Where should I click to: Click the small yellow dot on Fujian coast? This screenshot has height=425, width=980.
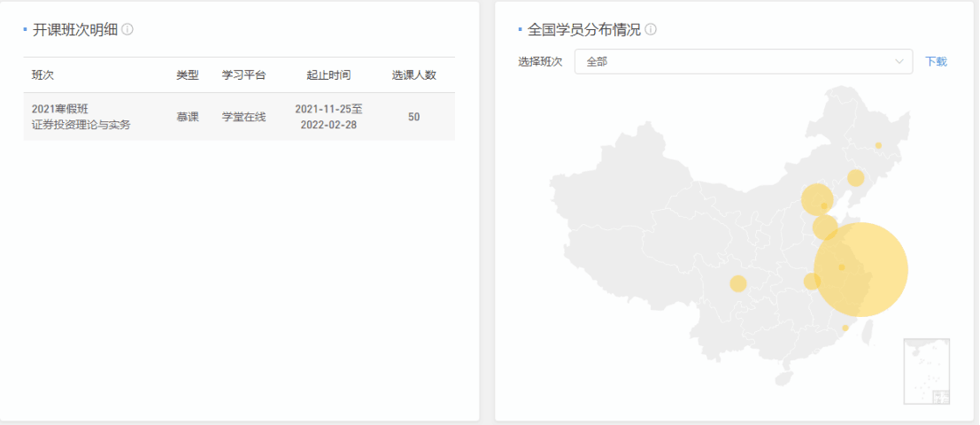tap(845, 328)
